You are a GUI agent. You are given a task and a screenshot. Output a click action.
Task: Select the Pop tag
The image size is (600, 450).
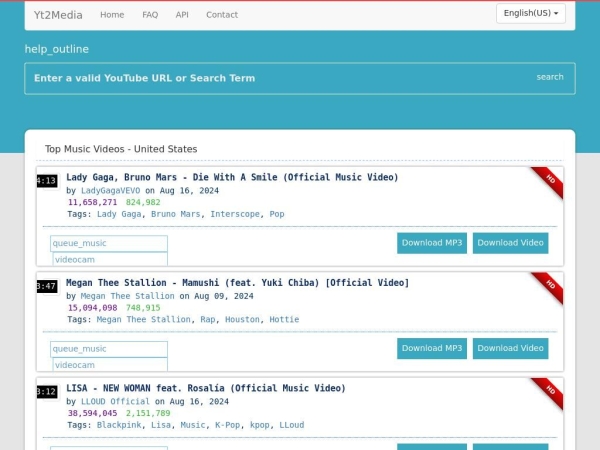point(277,214)
